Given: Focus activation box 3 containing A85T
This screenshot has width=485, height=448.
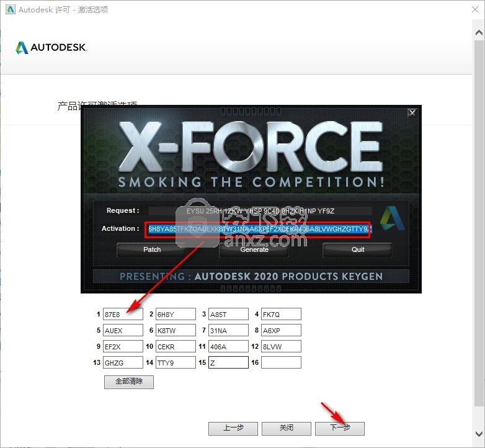Looking at the screenshot, I should coord(228,314).
